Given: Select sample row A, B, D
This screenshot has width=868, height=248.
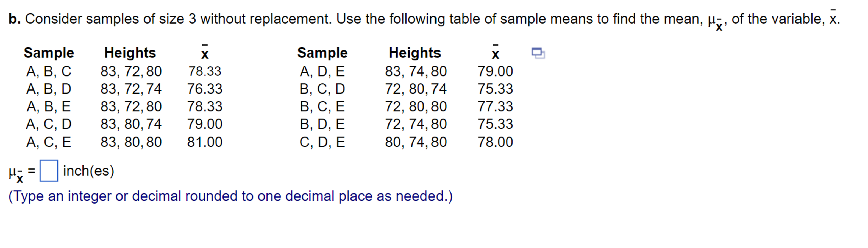Looking at the screenshot, I should 49,89.
